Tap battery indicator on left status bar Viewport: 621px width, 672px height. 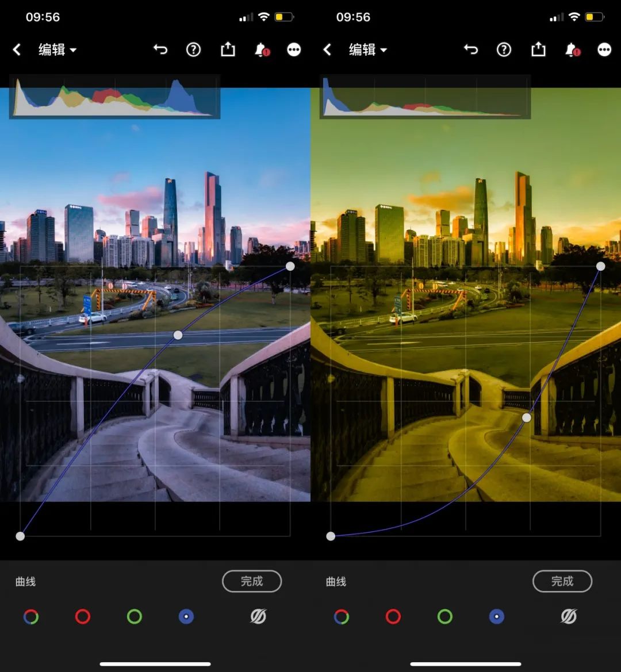(283, 17)
